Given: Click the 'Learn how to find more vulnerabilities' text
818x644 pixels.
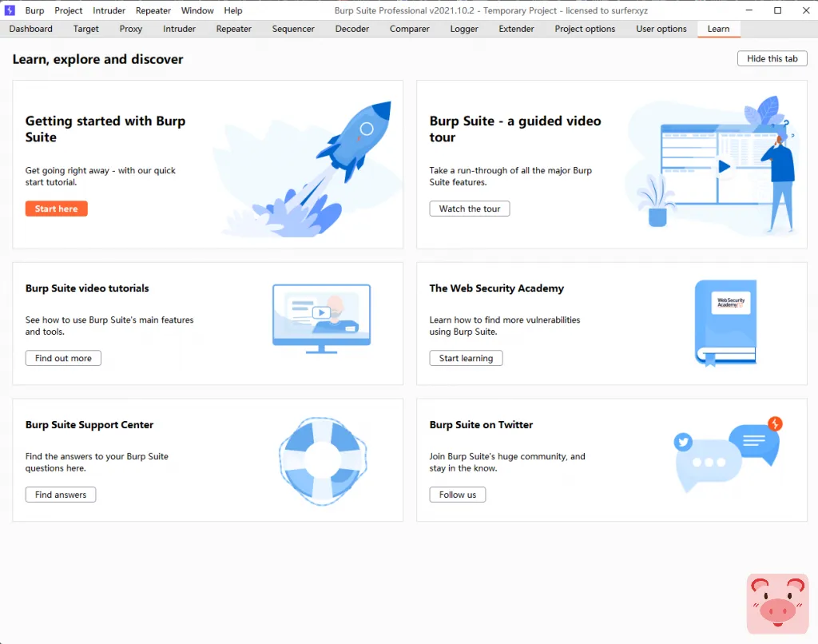Looking at the screenshot, I should [x=505, y=326].
